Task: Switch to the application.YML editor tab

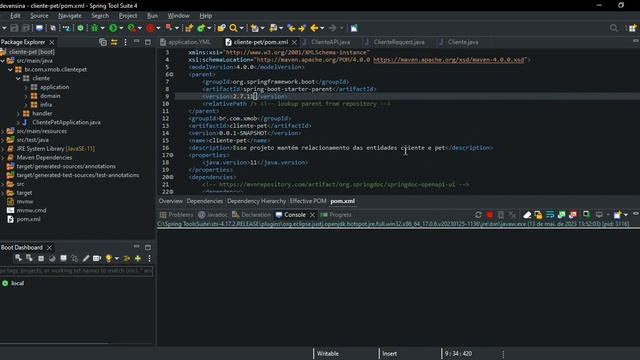Action: [x=185, y=42]
